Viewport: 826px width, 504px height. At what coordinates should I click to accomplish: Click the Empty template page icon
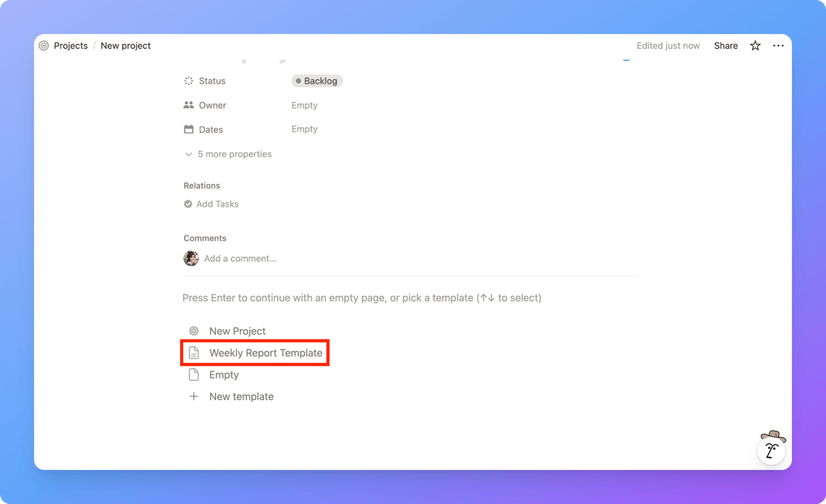tap(194, 375)
